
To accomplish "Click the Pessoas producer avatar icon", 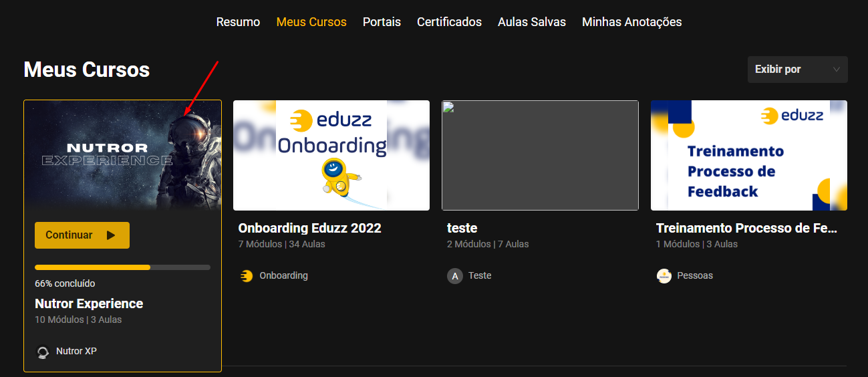I will tap(664, 275).
